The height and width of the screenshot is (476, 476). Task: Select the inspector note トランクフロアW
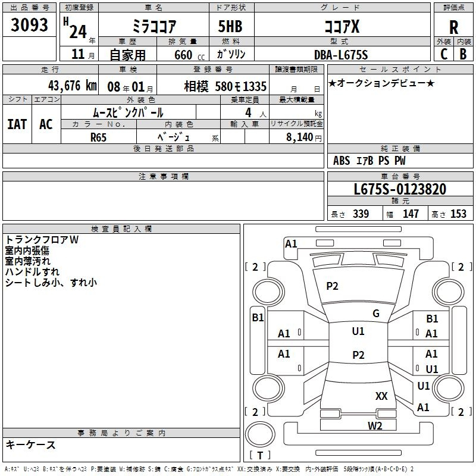click(42, 240)
